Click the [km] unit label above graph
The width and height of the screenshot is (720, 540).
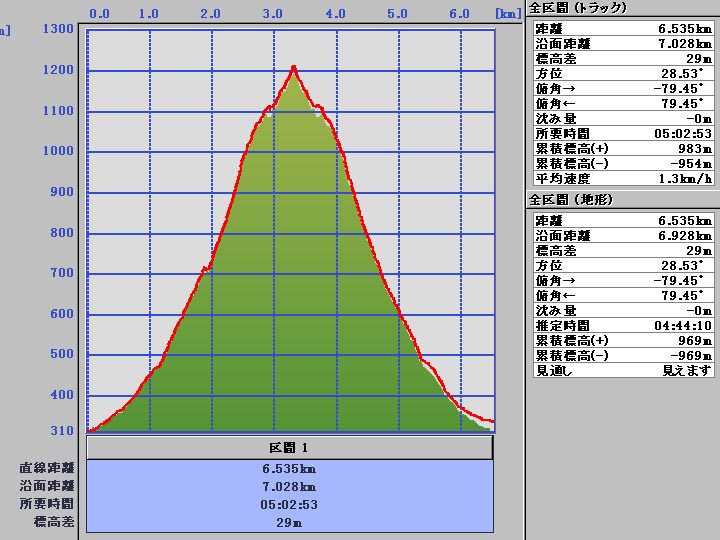point(508,14)
